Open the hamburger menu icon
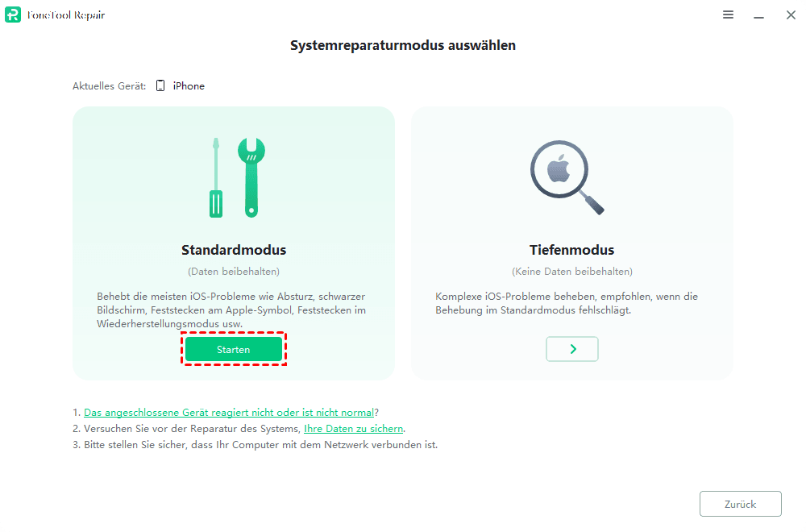This screenshot has height=532, width=806. 728,15
